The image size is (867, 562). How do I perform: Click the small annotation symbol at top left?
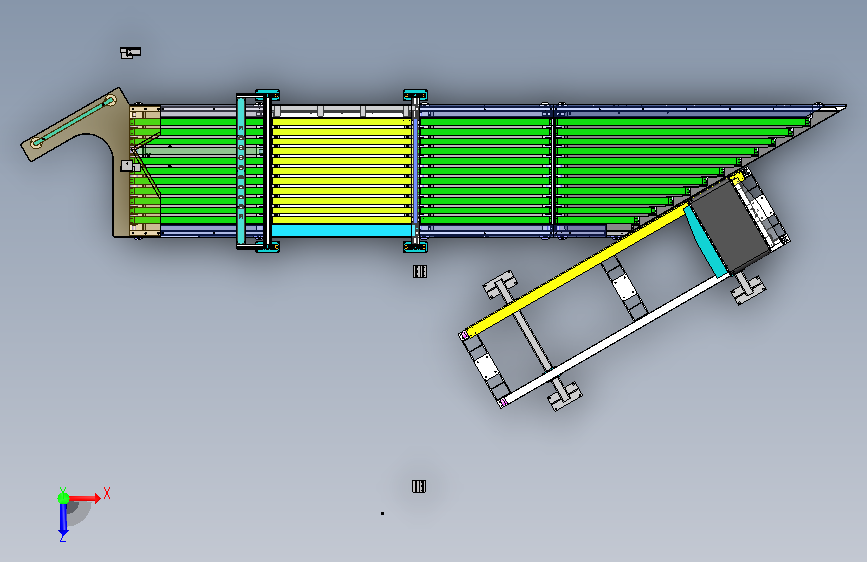tap(130, 53)
